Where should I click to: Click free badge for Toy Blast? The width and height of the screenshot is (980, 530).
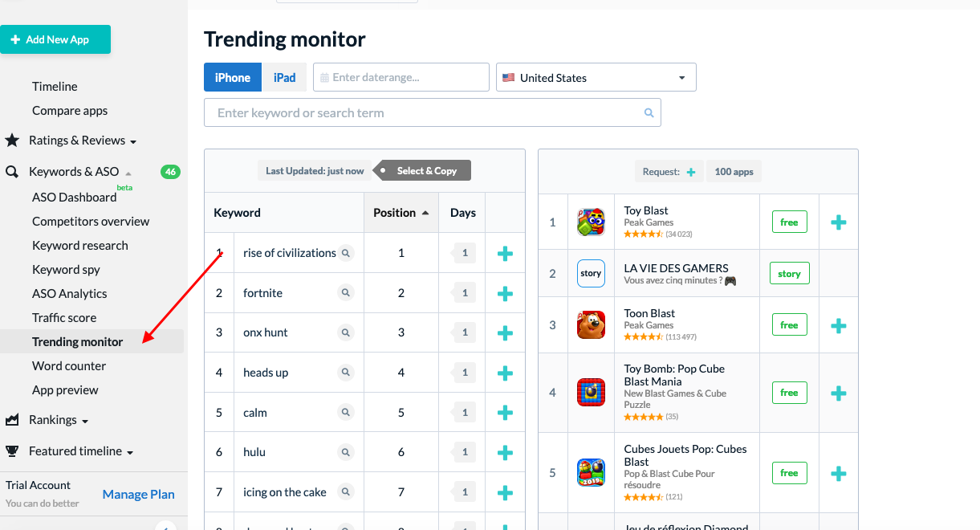tap(789, 222)
